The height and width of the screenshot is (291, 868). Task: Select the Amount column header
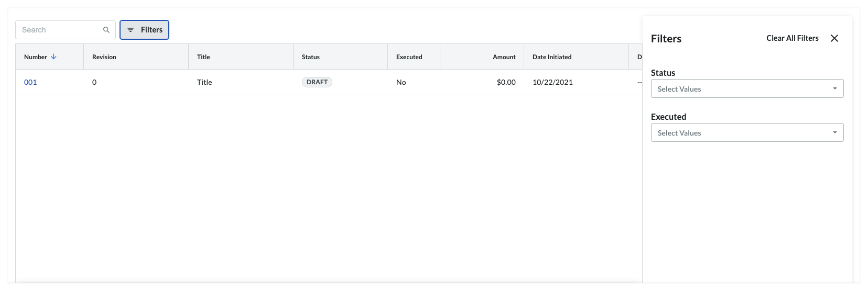coord(504,57)
